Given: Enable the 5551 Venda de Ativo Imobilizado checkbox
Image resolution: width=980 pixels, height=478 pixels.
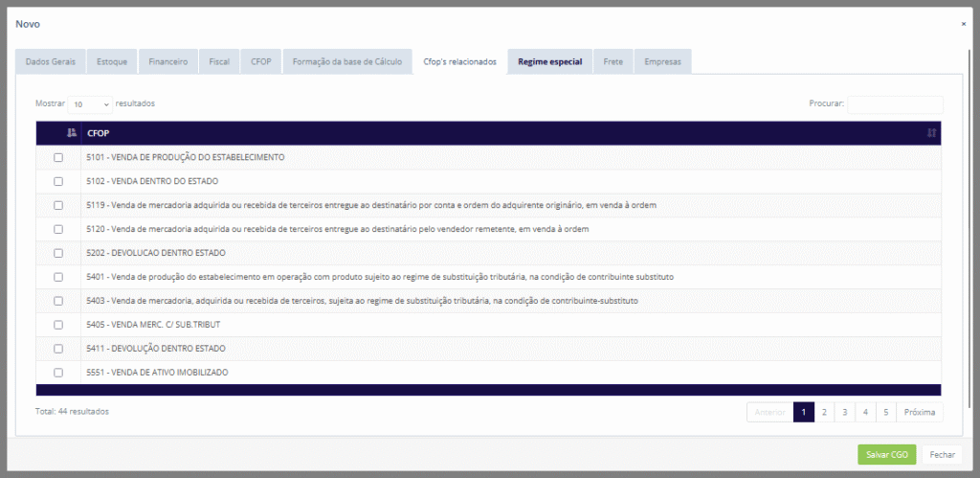Looking at the screenshot, I should (x=58, y=373).
